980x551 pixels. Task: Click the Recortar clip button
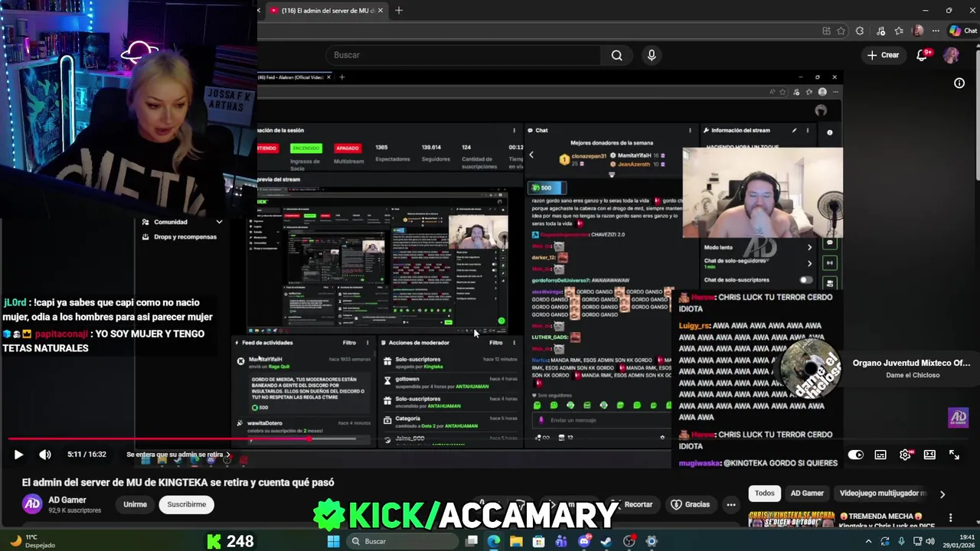632,504
